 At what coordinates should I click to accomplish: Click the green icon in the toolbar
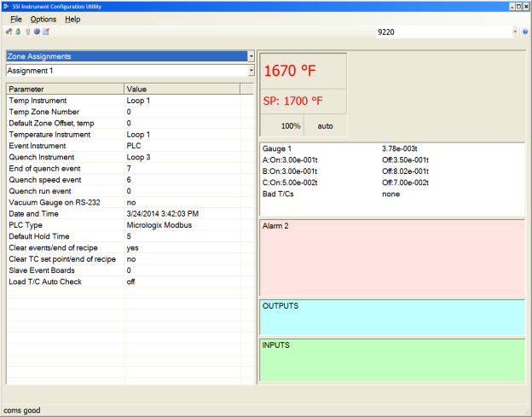click(18, 32)
